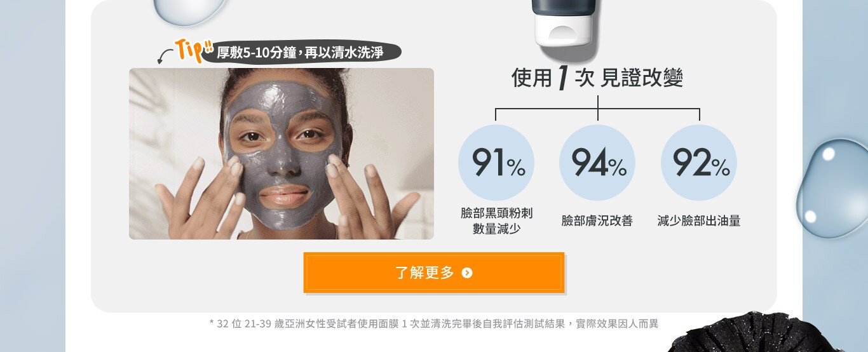Click the 臉部膚況改善 caption

597,221
